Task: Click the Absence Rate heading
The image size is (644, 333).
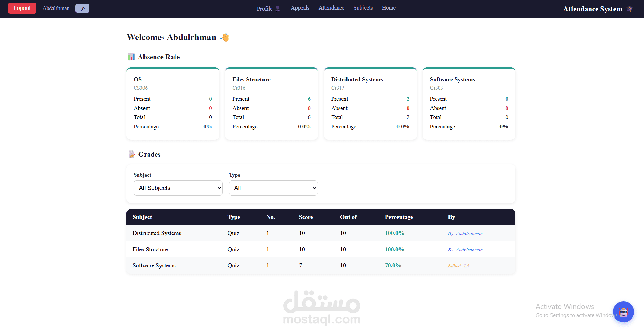Action: coord(158,57)
